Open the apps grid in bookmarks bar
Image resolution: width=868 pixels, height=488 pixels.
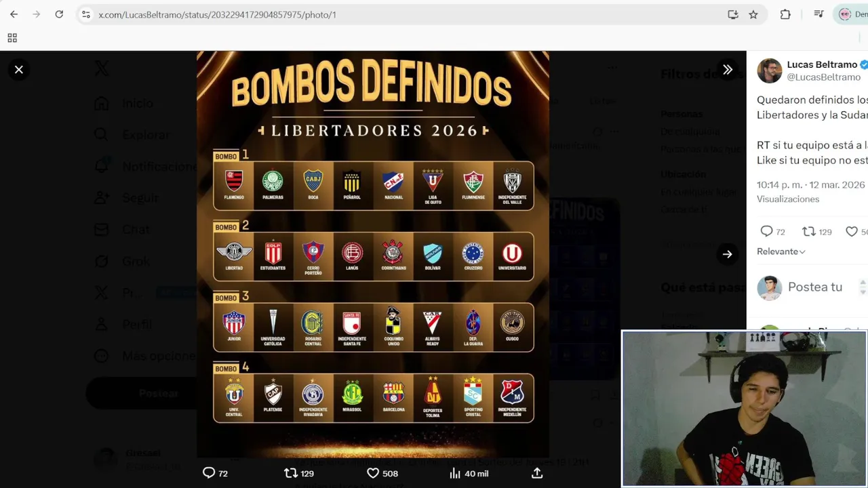click(12, 38)
